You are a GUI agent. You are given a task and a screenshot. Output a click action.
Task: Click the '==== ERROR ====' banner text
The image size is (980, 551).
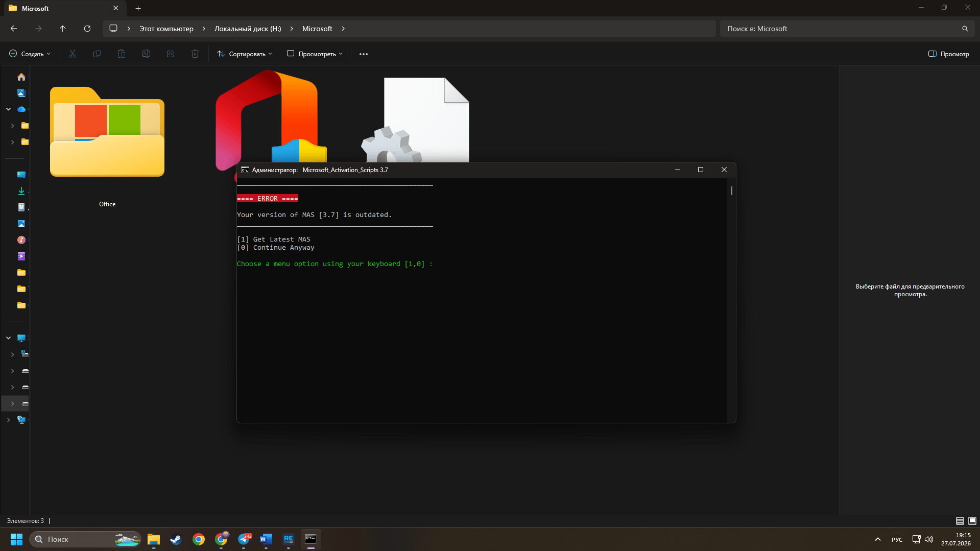268,199
